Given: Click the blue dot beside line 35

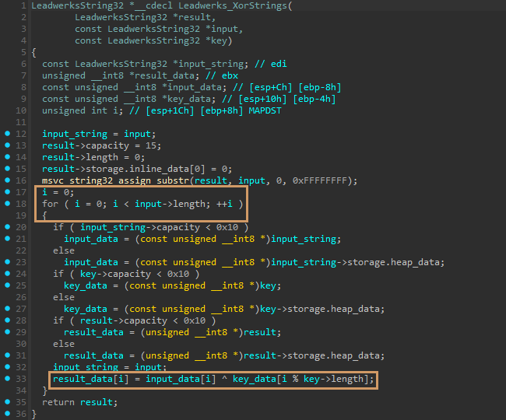Looking at the screenshot, I should (8, 401).
